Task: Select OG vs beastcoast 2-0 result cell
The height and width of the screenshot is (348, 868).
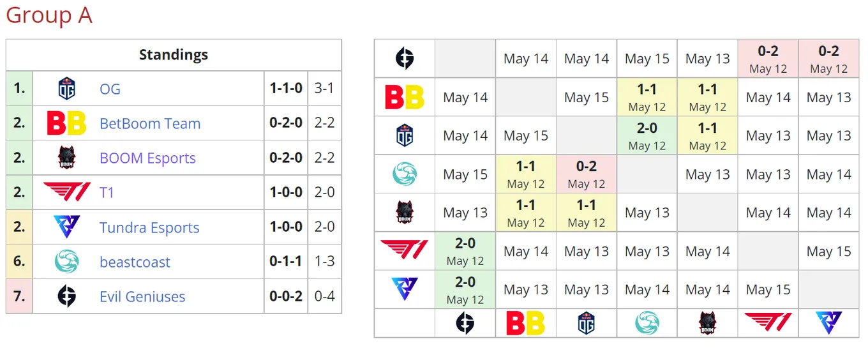Action: pos(647,135)
